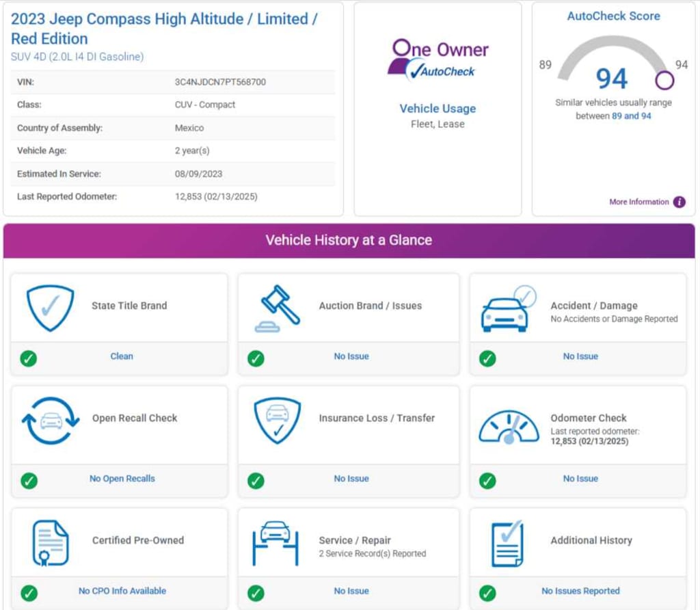Click the Vehicle Usage heading

pos(437,109)
